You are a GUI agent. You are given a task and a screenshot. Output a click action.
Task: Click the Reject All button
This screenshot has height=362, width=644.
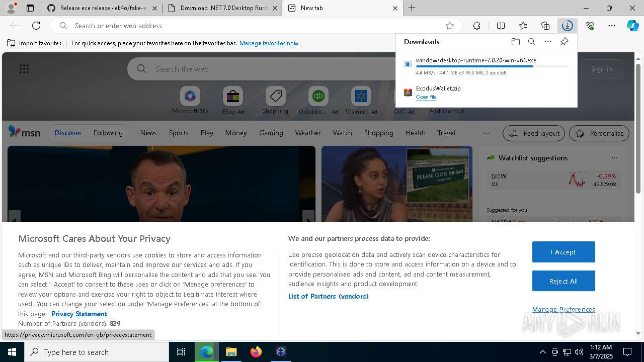563,281
